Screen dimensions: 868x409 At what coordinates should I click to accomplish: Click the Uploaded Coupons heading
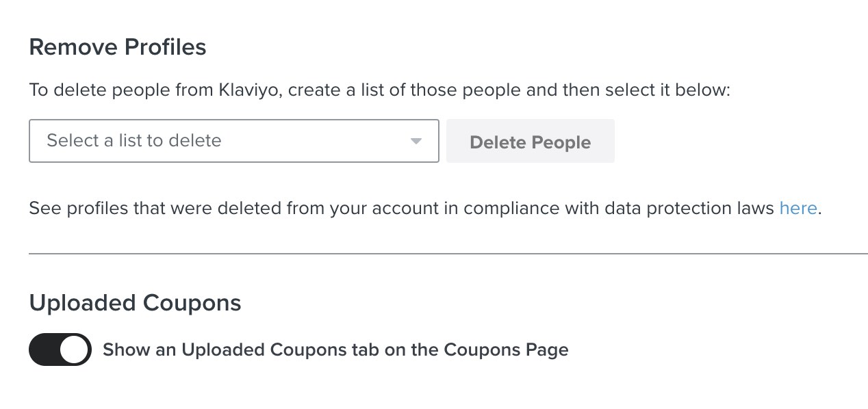tap(135, 303)
